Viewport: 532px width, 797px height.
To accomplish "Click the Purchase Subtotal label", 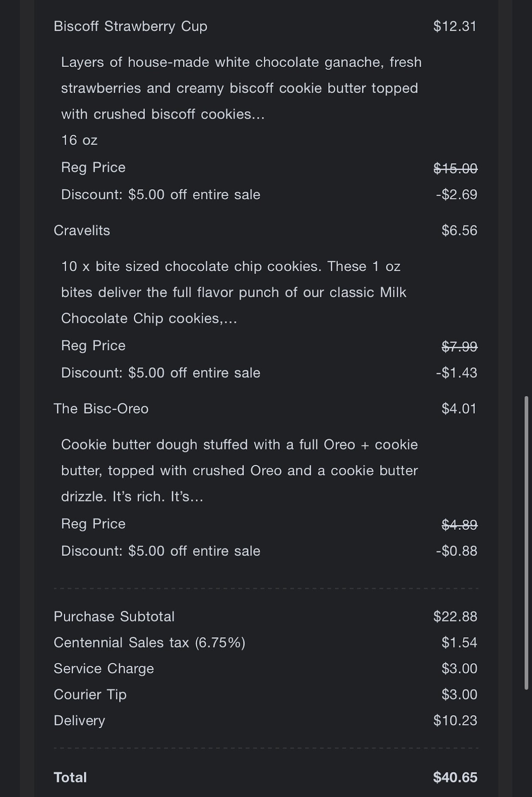I will (x=114, y=616).
